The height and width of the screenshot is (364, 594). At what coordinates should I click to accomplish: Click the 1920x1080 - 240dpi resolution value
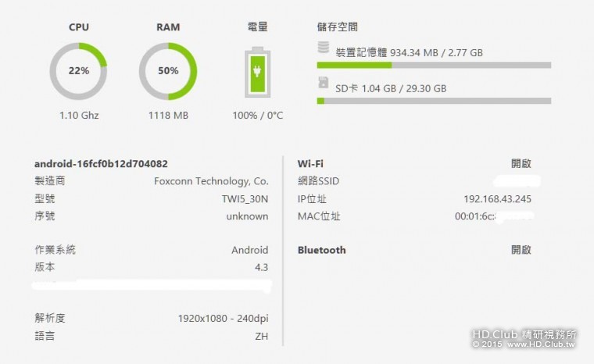pos(223,319)
